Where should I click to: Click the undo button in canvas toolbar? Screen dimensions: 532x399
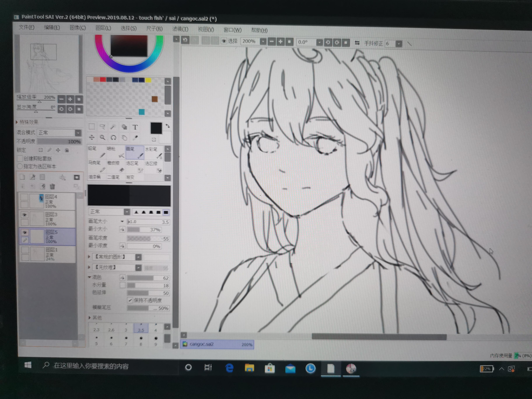[185, 40]
